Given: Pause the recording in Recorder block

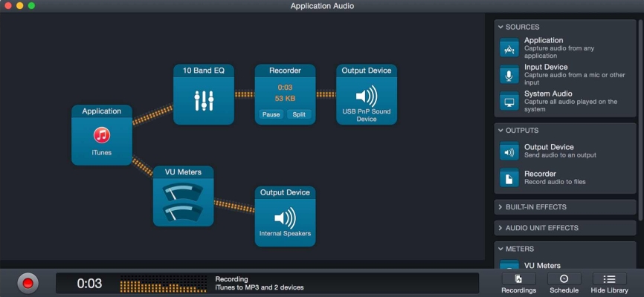Looking at the screenshot, I should tap(271, 114).
